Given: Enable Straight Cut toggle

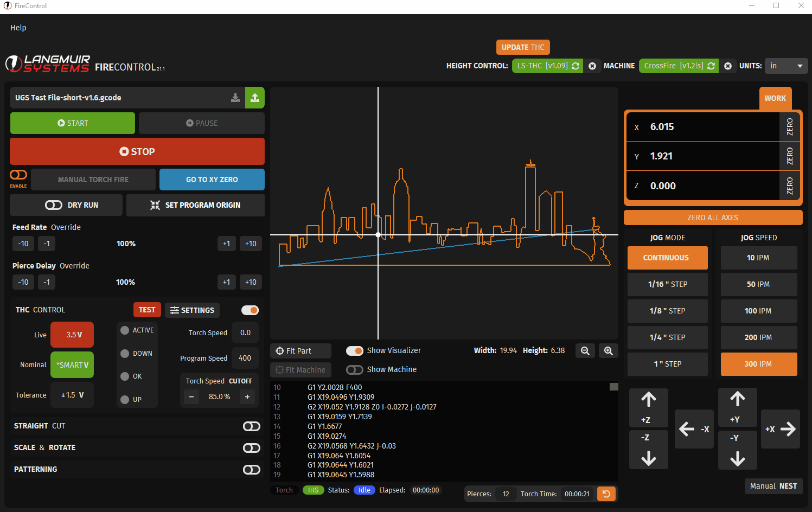Looking at the screenshot, I should tap(252, 426).
